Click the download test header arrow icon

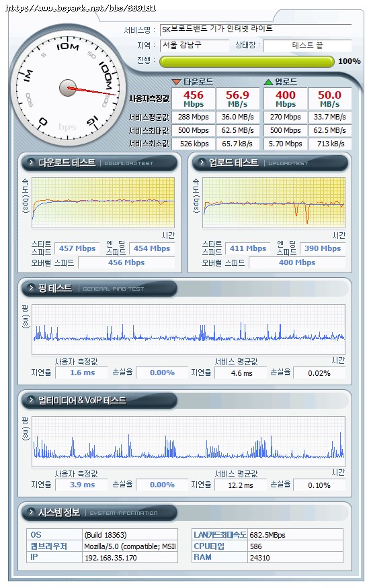point(31,162)
